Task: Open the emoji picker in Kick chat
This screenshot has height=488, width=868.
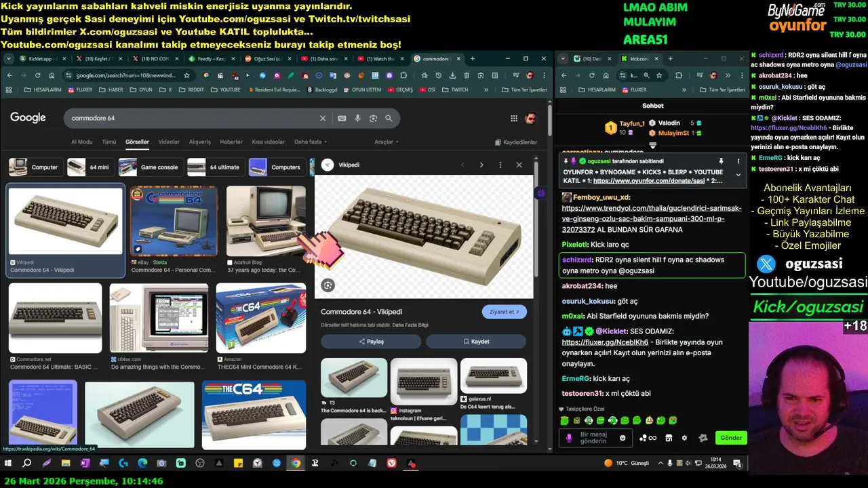Action: coord(623,438)
